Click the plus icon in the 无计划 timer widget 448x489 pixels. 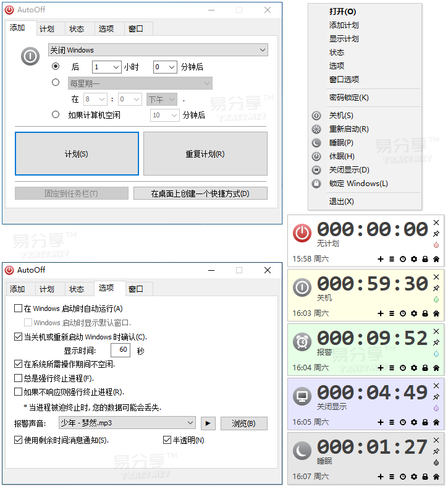(x=381, y=259)
